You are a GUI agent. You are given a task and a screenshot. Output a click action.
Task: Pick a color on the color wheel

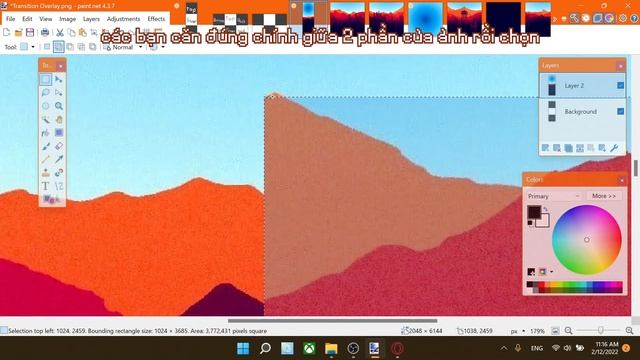pos(587,240)
